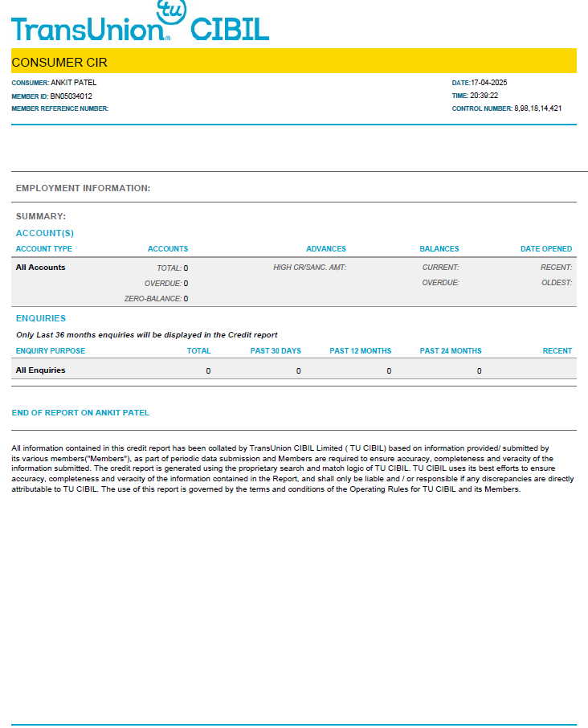Click the OLDEST date label
This screenshot has height=728, width=588.
[x=557, y=283]
